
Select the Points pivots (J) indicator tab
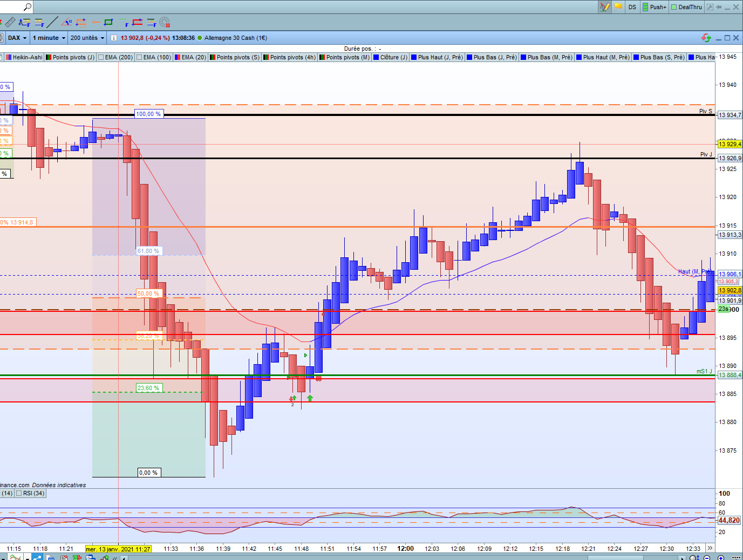70,57
